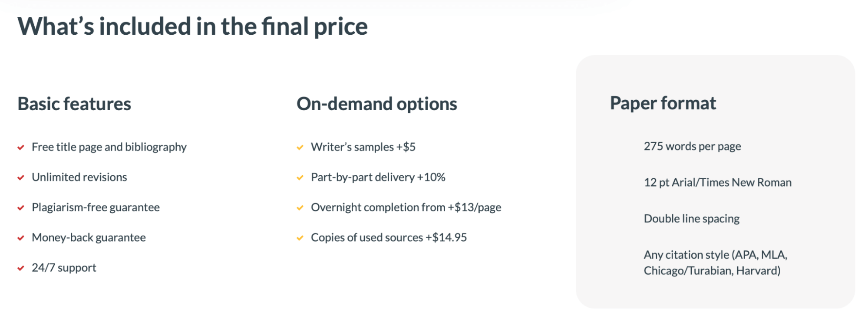Viewport: 868px width, 322px height.
Task: Click the Paper format heading
Action: [663, 103]
